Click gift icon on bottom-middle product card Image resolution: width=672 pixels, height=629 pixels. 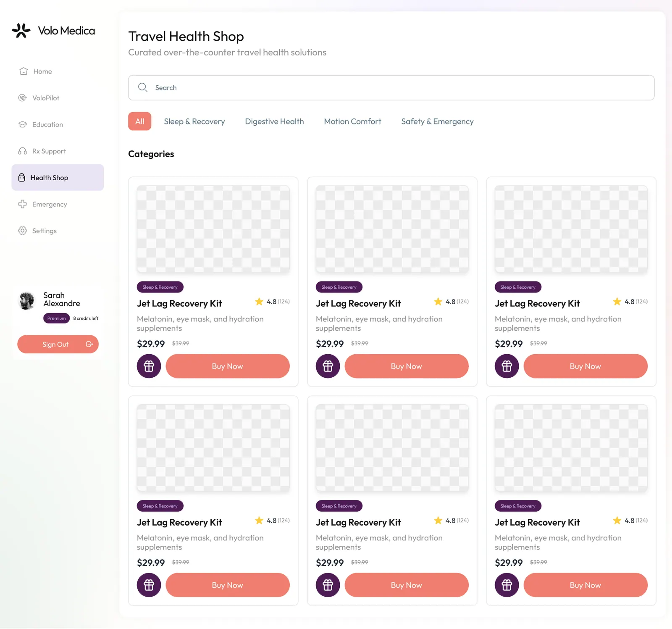click(x=328, y=585)
